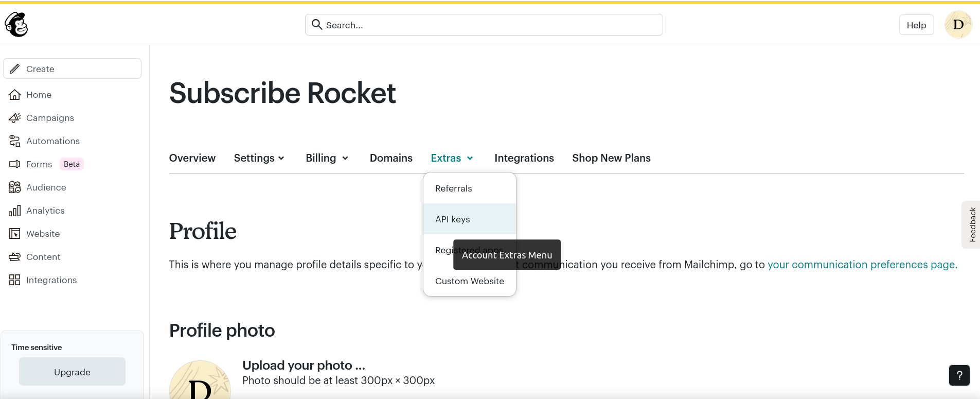This screenshot has width=980, height=399.
Task: Select Referrals from Extras menu
Action: click(470, 188)
